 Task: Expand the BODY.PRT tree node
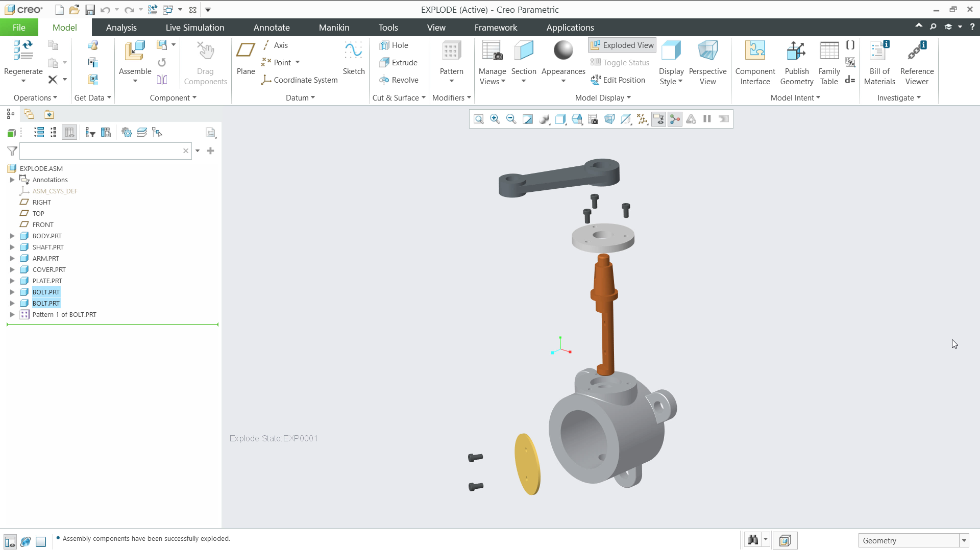12,236
